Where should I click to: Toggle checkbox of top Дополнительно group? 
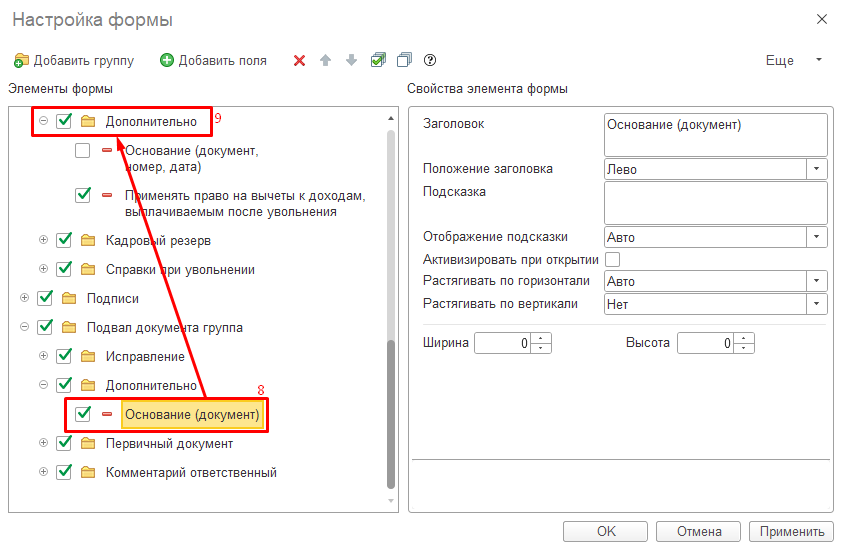coord(64,121)
